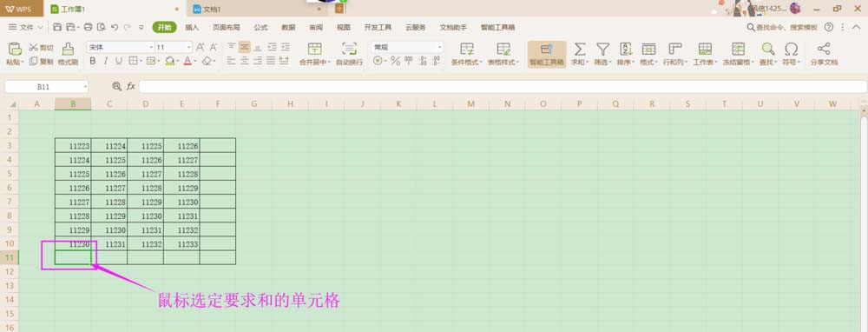Toggle top vertical alignment

point(232,48)
